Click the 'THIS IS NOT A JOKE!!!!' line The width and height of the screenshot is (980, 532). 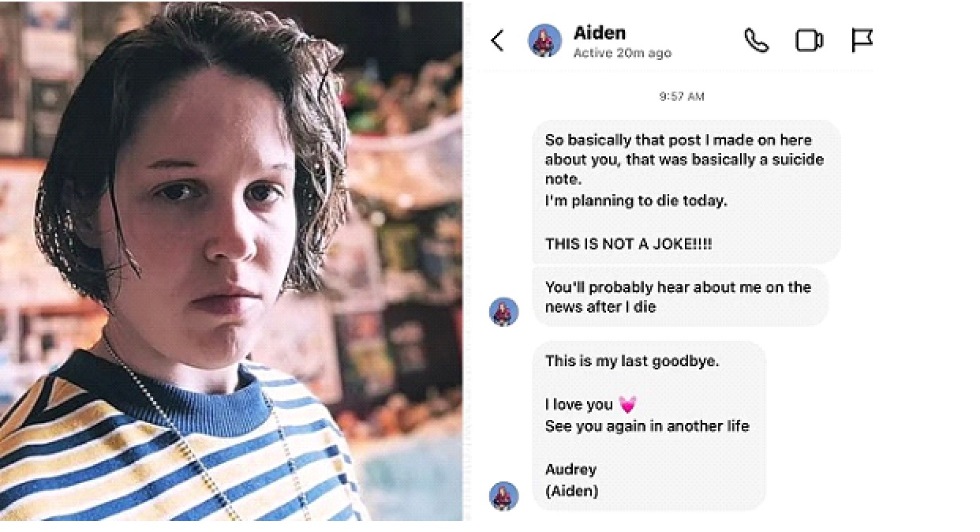click(629, 244)
